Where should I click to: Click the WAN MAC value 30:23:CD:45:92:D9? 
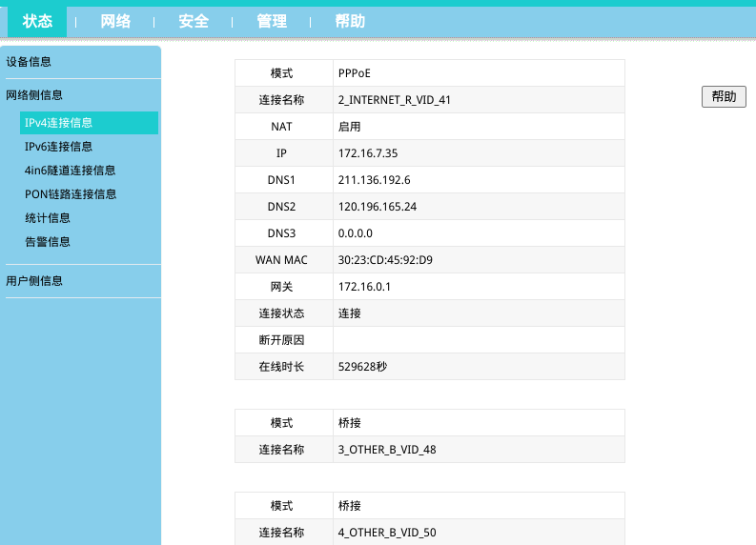tap(385, 260)
